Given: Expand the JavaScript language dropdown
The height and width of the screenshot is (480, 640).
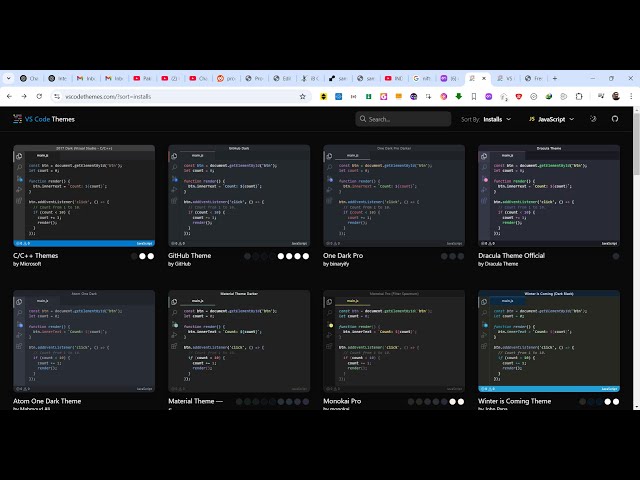Looking at the screenshot, I should tap(553, 119).
